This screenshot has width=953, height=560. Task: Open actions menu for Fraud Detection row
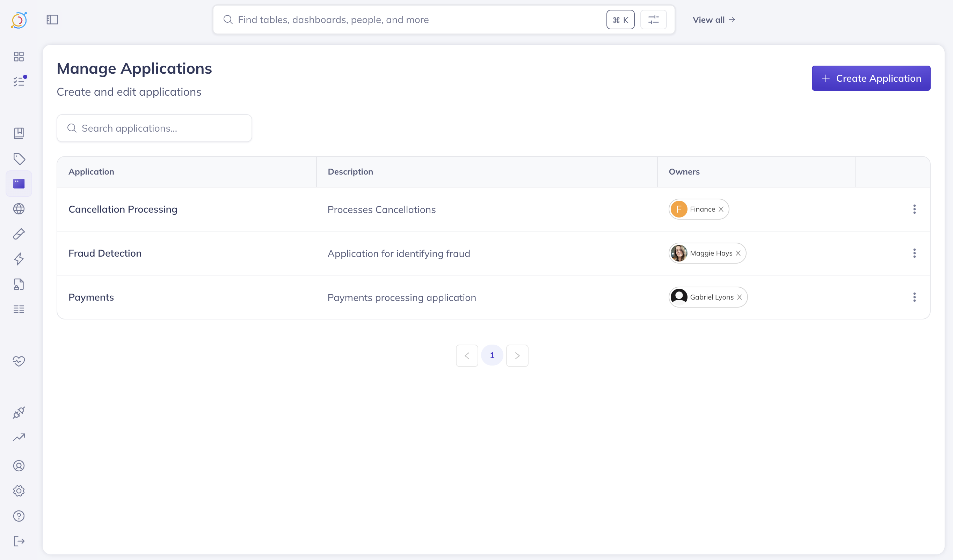[914, 253]
